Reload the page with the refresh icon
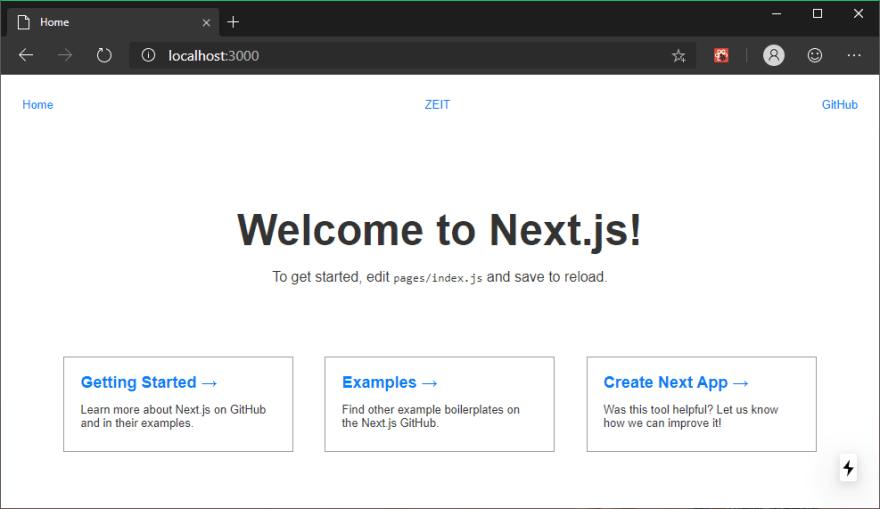Image resolution: width=880 pixels, height=509 pixels. (x=104, y=55)
